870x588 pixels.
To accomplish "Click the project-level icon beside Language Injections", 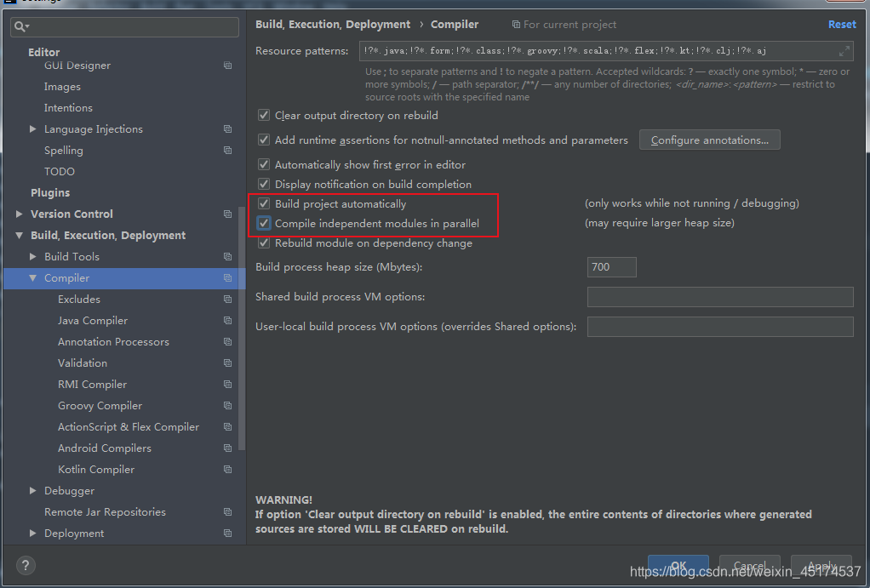I will click(x=227, y=129).
